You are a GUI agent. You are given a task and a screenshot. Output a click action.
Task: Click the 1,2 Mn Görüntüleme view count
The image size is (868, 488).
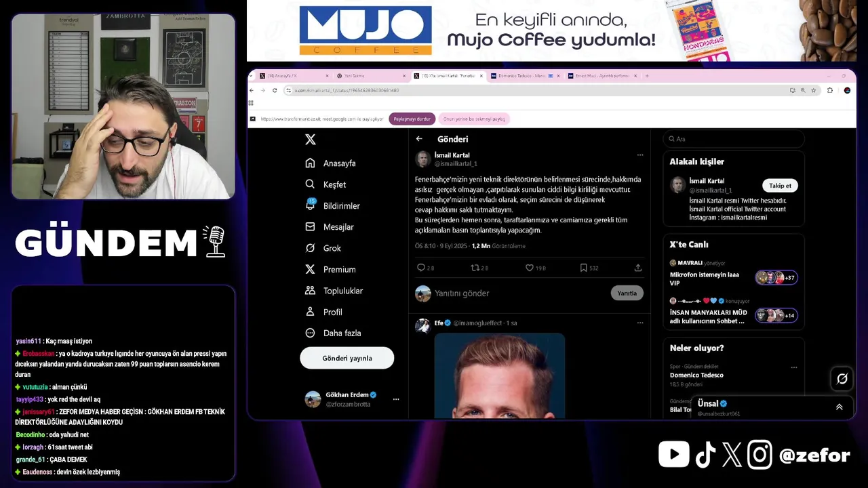tap(498, 246)
